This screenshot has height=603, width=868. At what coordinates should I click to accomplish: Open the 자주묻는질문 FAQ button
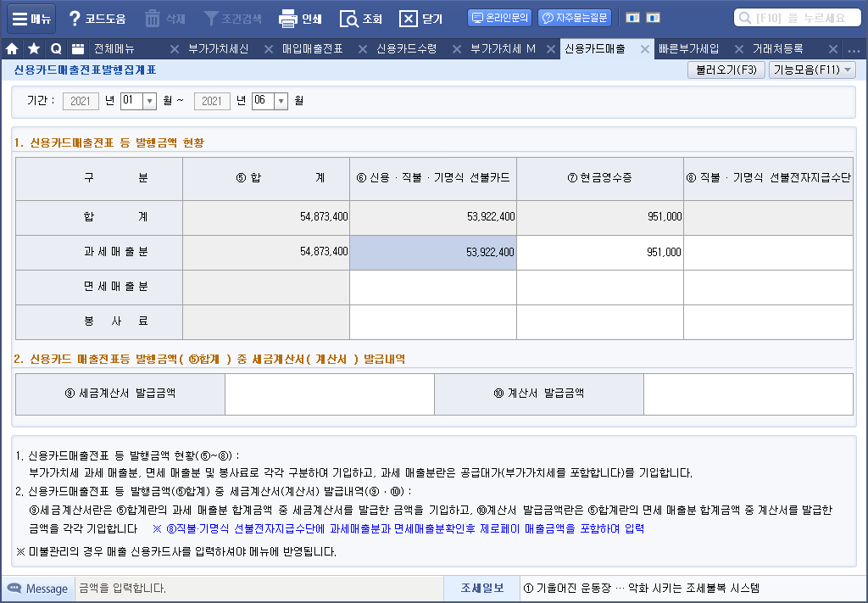point(575,17)
